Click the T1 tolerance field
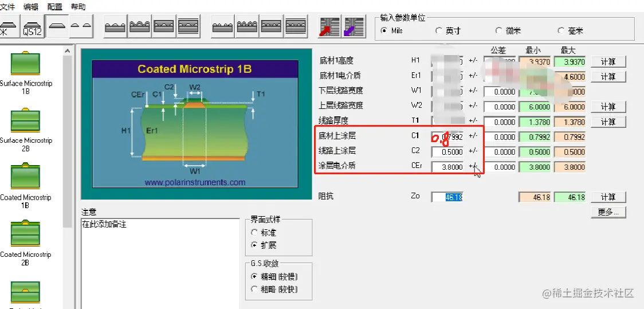 [x=500, y=122]
